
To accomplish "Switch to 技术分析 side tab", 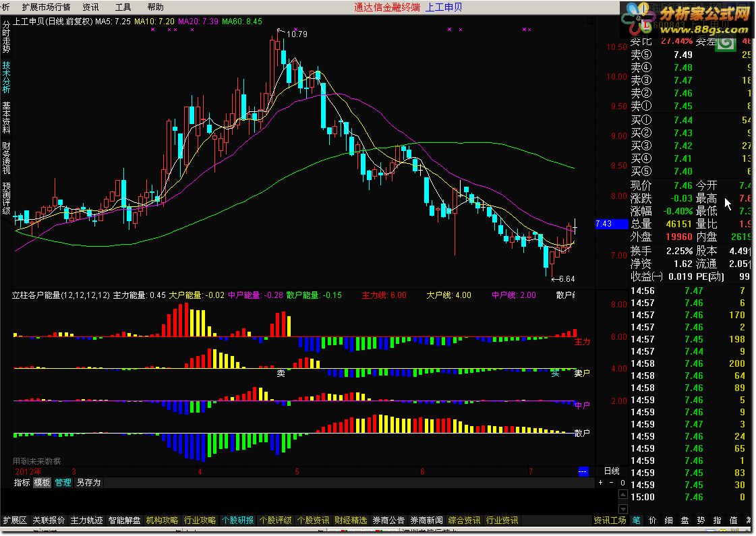I will 6,77.
